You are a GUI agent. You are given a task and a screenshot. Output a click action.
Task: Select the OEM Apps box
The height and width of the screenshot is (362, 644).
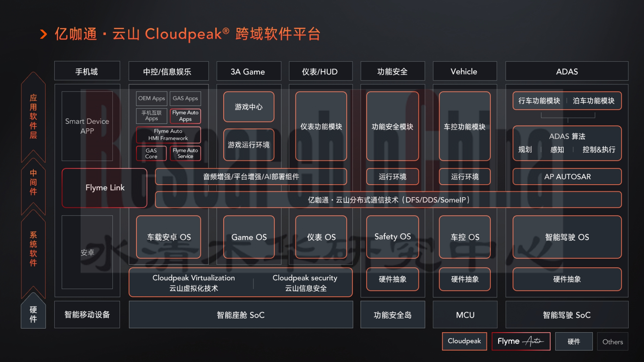coord(152,98)
